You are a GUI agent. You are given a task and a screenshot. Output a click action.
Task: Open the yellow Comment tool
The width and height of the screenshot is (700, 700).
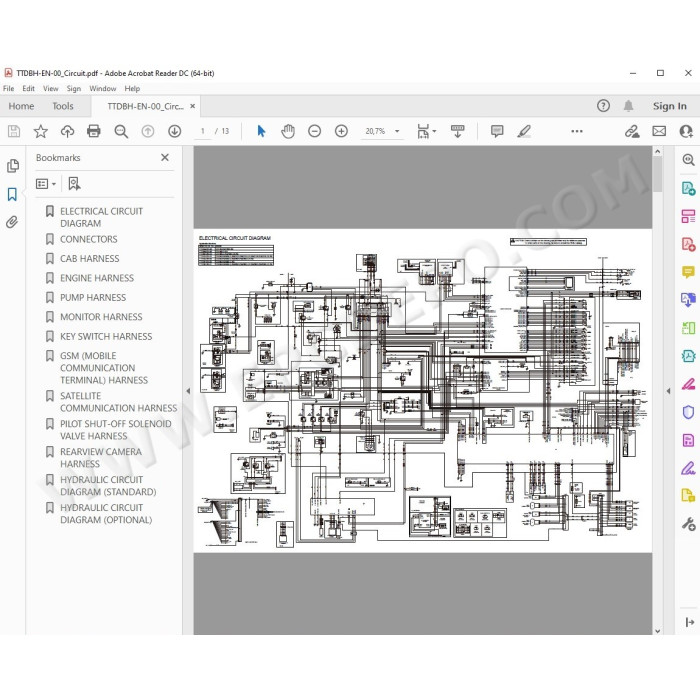(688, 272)
